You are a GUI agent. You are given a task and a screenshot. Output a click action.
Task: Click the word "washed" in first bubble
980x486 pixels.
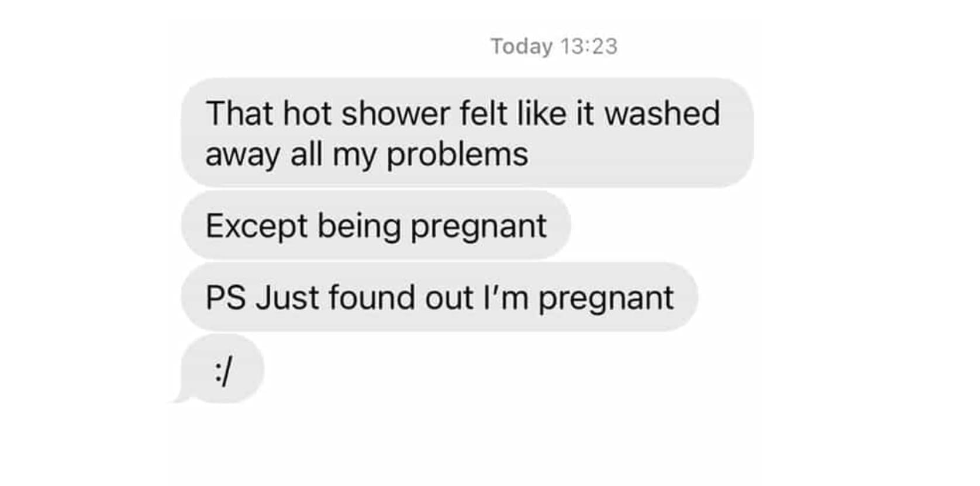pos(662,113)
